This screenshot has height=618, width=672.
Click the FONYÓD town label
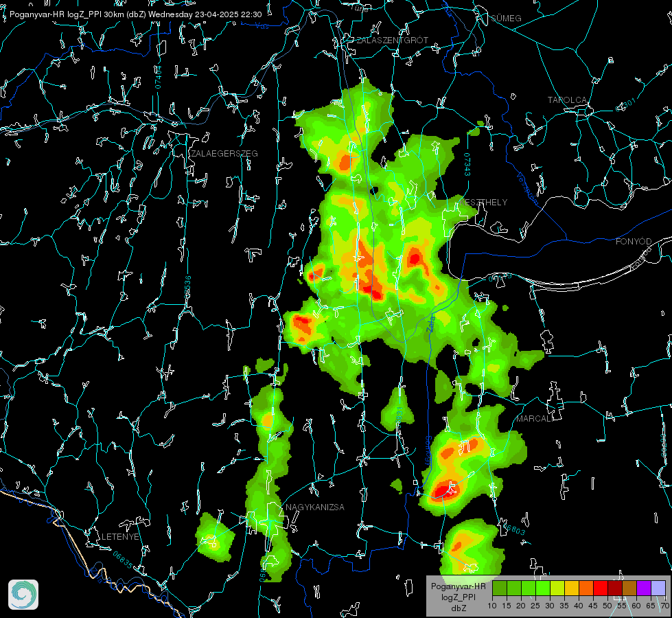[634, 242]
